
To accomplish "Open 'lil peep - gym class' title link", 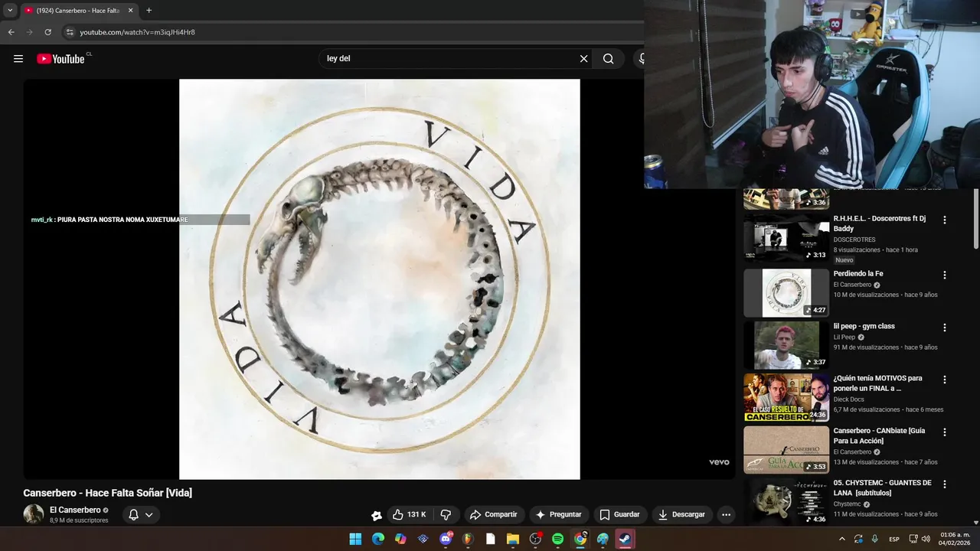I will [x=864, y=326].
